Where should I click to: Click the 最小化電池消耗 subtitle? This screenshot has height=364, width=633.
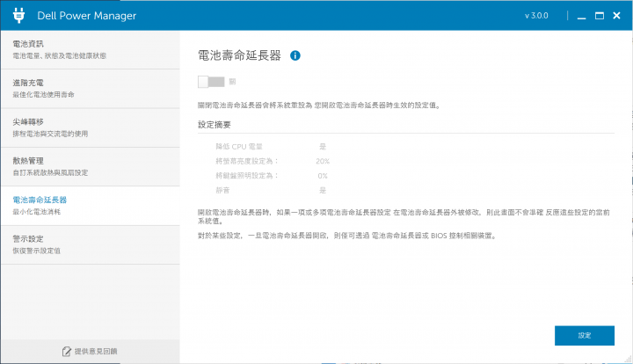pos(37,212)
